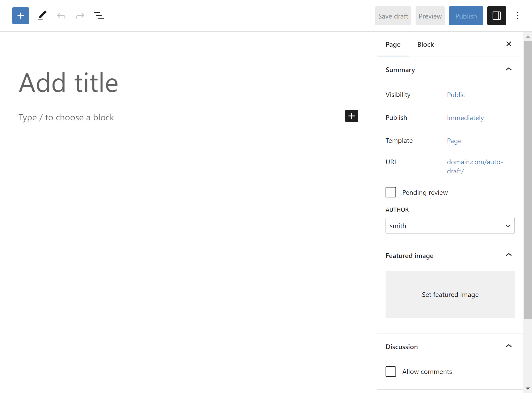Click the black inline add block button
Image resolution: width=532 pixels, height=393 pixels.
point(351,116)
